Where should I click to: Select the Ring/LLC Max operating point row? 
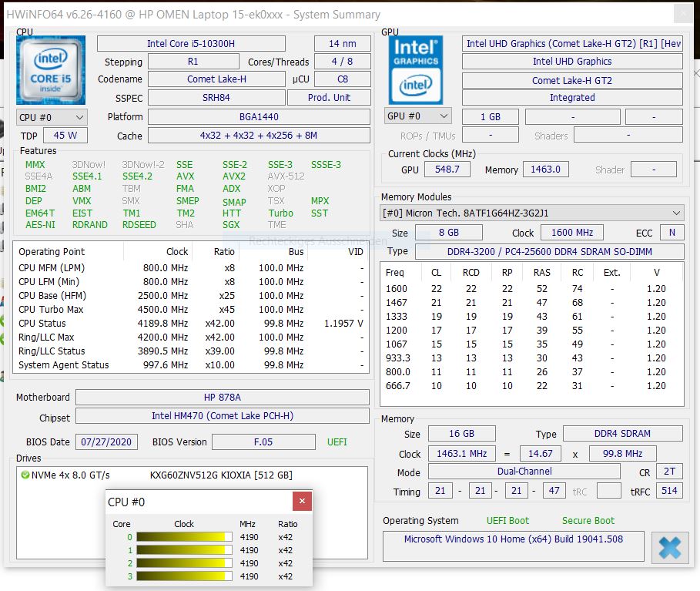[191, 337]
